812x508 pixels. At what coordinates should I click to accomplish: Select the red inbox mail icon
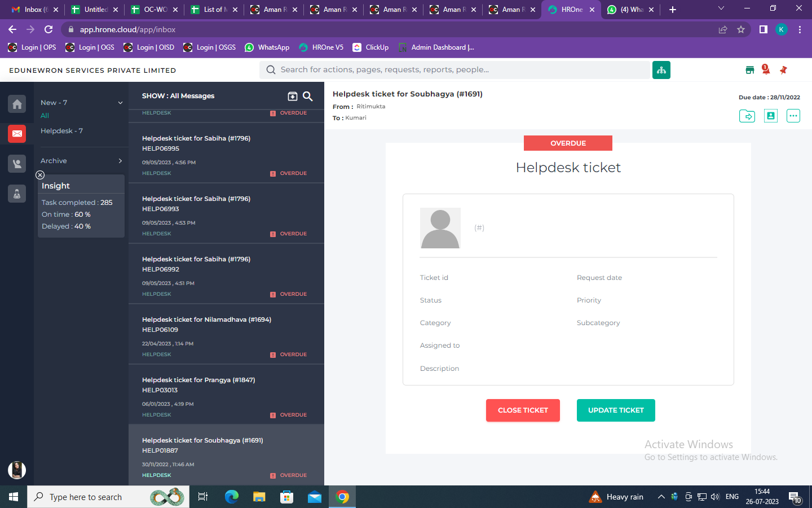17,134
